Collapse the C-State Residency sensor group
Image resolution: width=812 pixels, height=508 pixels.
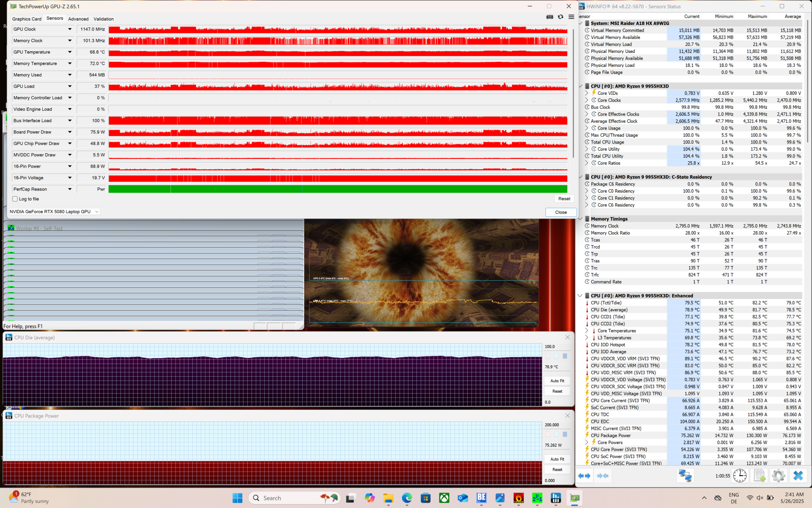[580, 177]
